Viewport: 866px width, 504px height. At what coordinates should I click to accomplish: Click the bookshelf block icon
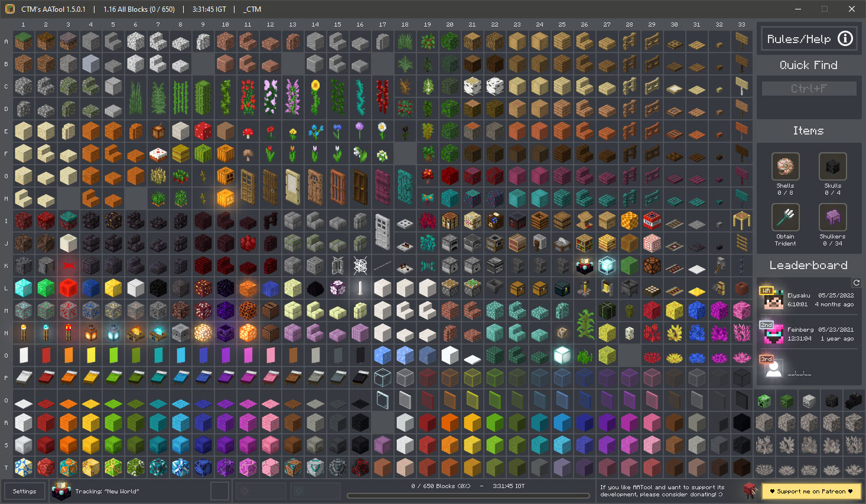pyautogui.click(x=584, y=243)
